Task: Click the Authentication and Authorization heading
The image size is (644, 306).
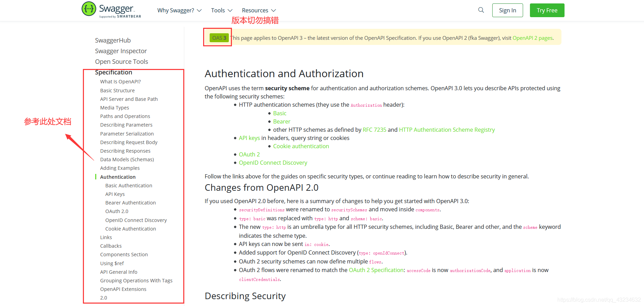Action: tap(284, 73)
